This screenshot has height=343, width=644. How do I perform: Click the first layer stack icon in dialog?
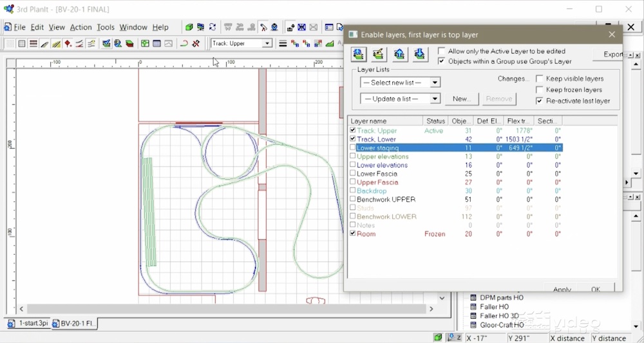(x=359, y=54)
